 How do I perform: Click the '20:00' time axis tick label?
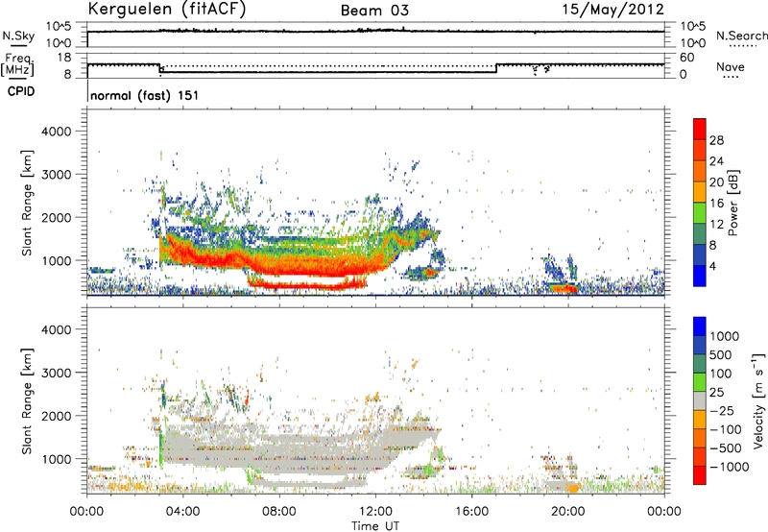tap(567, 512)
